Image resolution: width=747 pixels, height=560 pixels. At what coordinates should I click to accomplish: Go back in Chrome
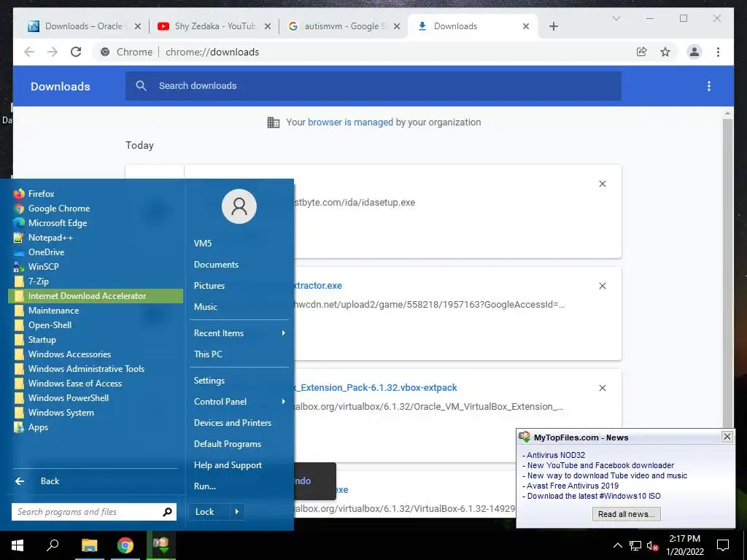click(29, 52)
